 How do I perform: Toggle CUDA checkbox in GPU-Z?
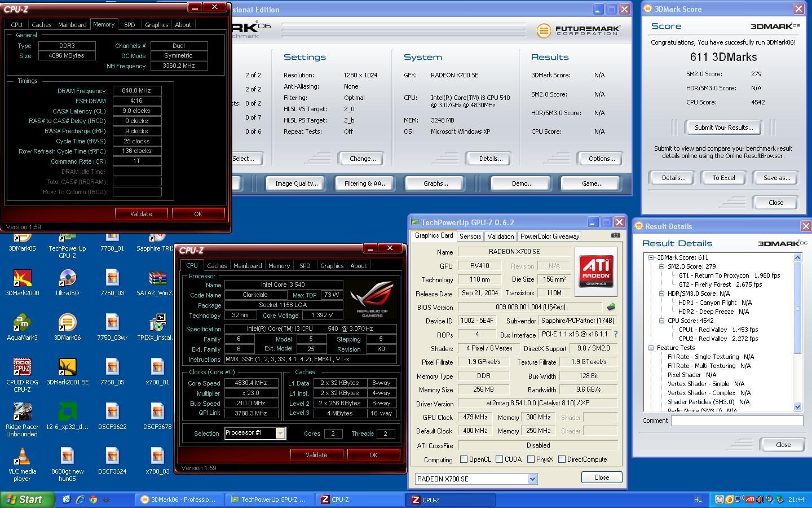tap(499, 459)
